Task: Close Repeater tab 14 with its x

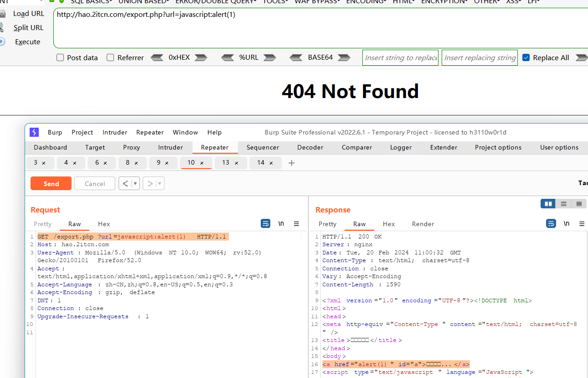Action: [271, 163]
